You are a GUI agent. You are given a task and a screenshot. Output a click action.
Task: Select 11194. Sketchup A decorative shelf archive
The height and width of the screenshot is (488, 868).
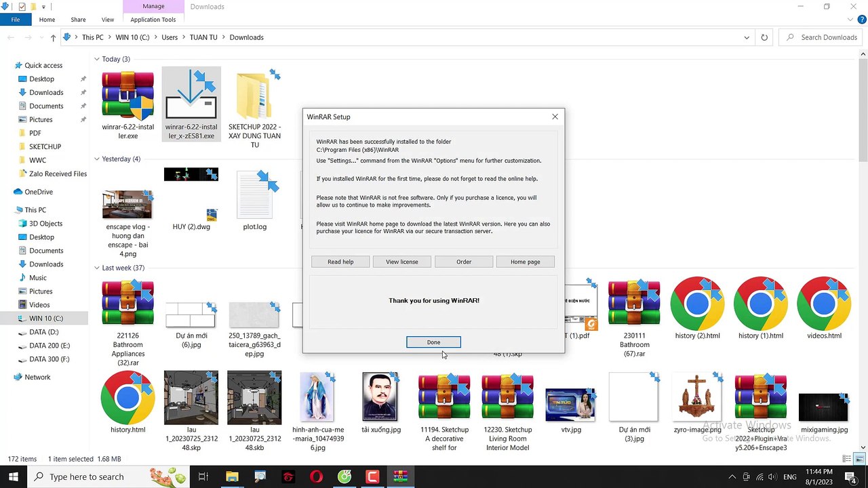444,397
